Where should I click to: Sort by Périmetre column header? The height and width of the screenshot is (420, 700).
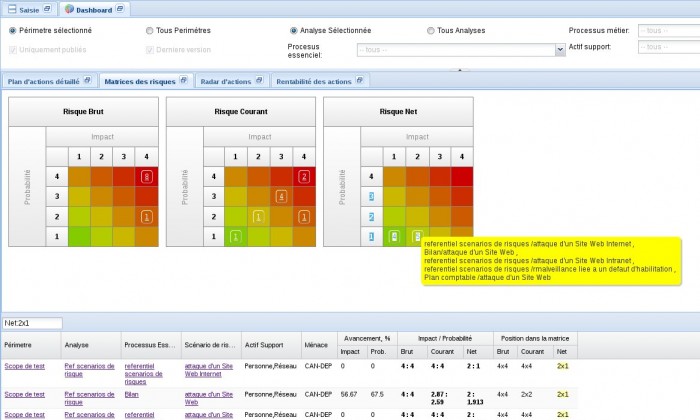click(x=31, y=345)
